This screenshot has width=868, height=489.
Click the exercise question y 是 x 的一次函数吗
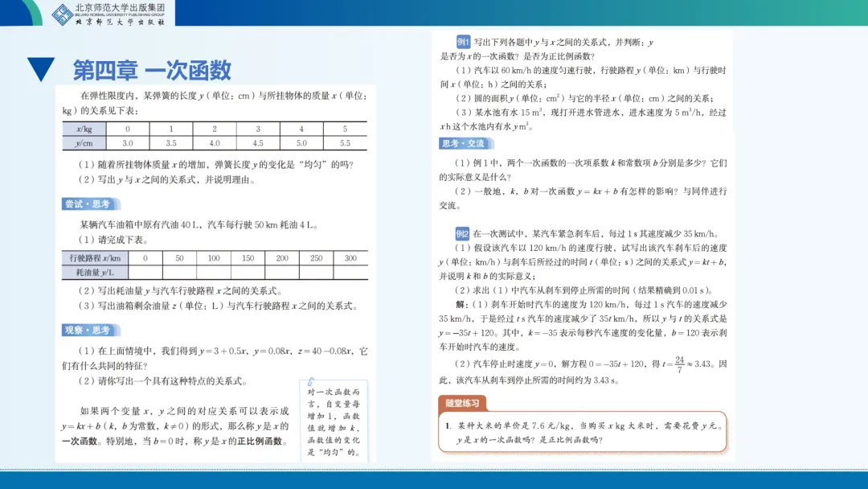click(x=529, y=440)
